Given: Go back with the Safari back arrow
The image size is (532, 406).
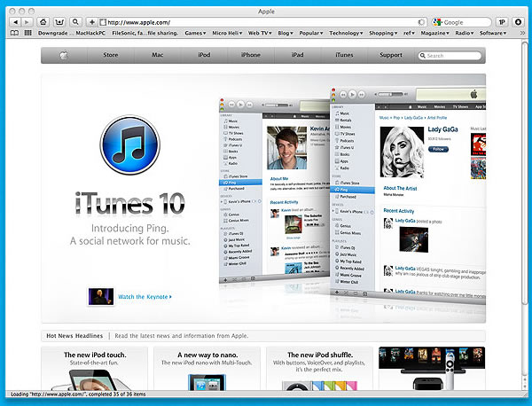Looking at the screenshot, I should coord(15,22).
